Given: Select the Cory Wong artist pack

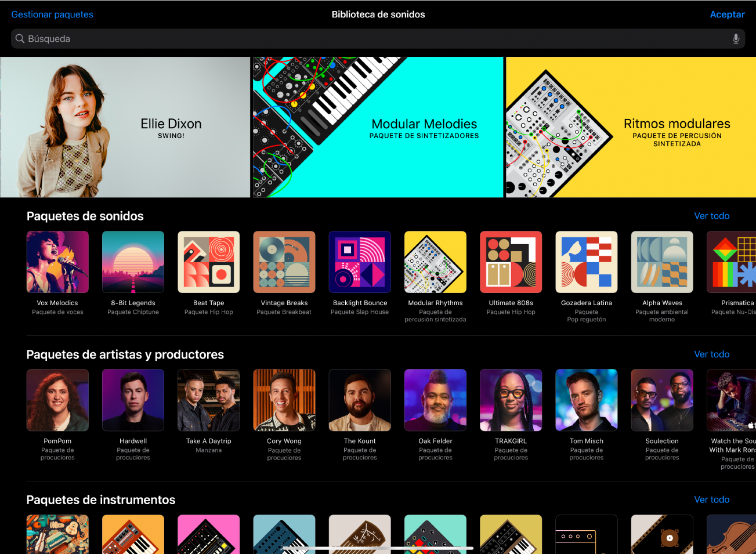Looking at the screenshot, I should [x=284, y=400].
